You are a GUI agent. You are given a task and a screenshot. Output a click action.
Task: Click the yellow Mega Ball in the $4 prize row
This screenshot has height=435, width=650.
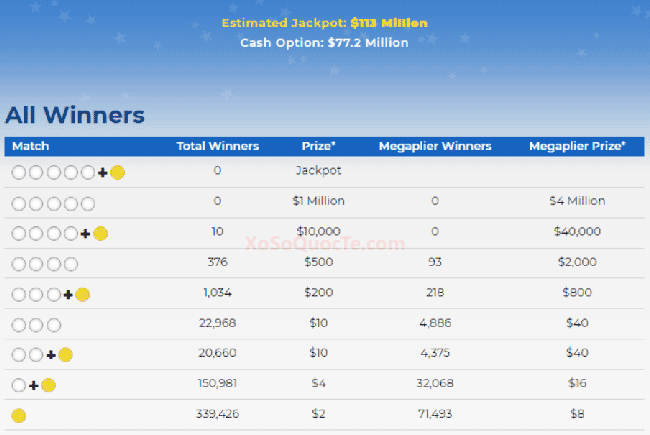pos(48,386)
